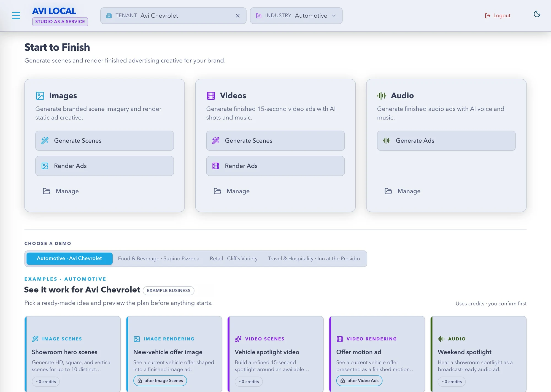Click the Generate Ads waveform icon

click(387, 141)
